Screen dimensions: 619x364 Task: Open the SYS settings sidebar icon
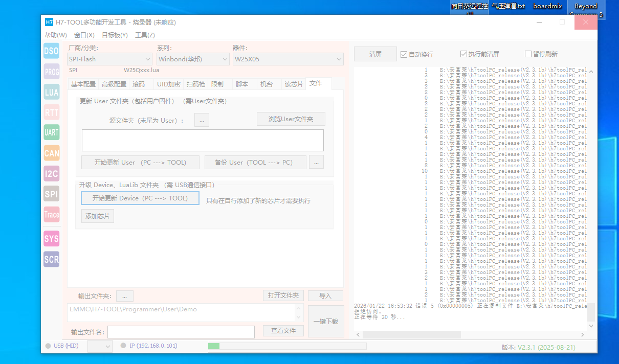51,239
